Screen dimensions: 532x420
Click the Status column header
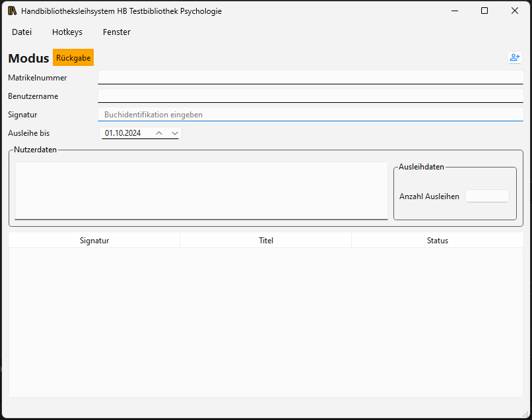pyautogui.click(x=437, y=241)
